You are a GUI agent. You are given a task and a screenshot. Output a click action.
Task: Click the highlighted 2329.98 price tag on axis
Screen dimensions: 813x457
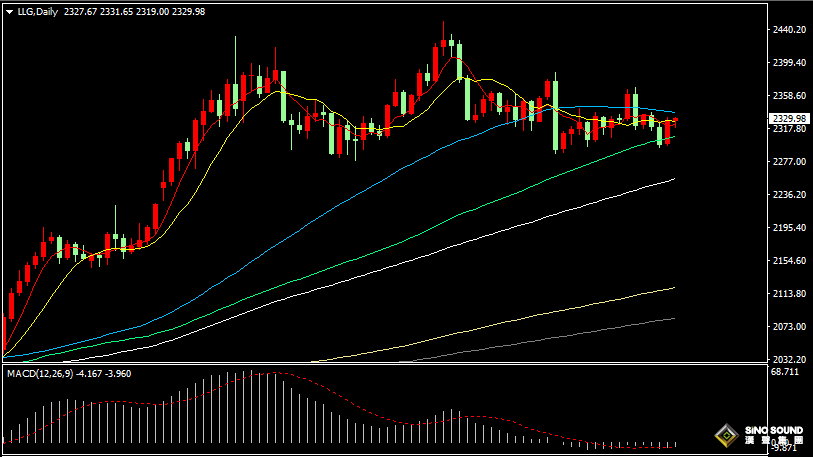point(789,119)
